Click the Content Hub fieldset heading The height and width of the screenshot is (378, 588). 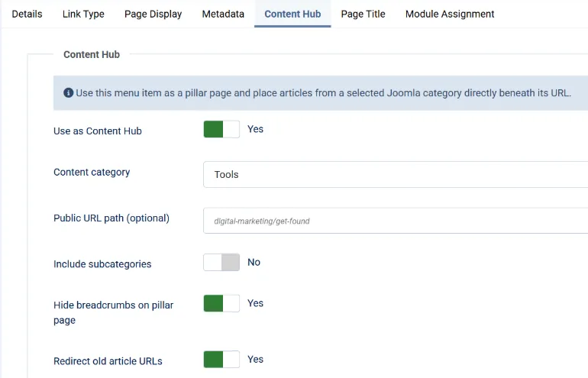click(x=92, y=54)
